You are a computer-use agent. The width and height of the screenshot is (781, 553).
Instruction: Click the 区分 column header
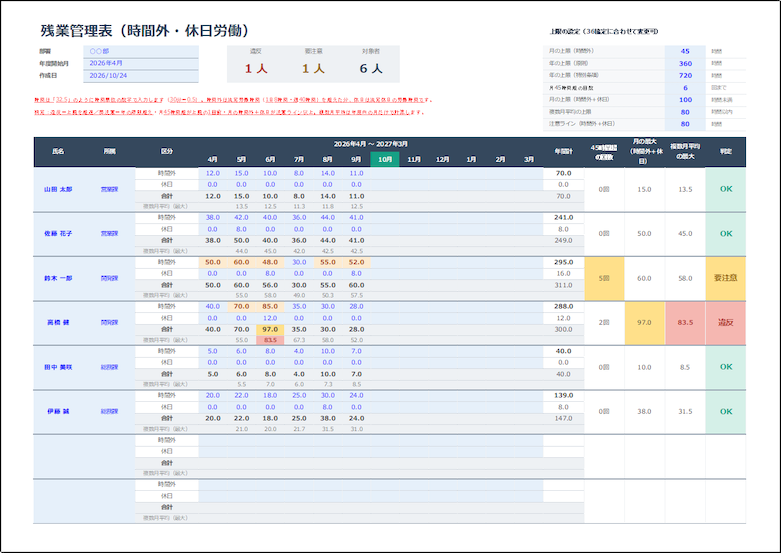[x=167, y=151]
